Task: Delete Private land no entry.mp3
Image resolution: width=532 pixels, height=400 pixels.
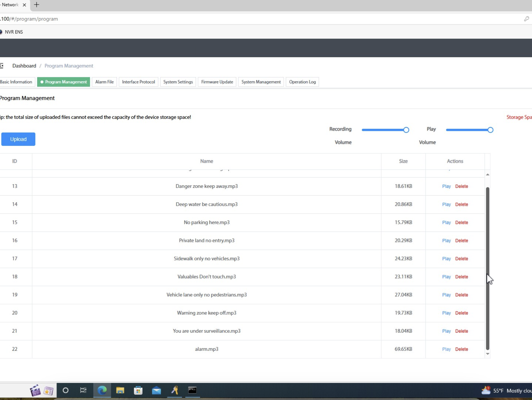Action: pos(461,241)
